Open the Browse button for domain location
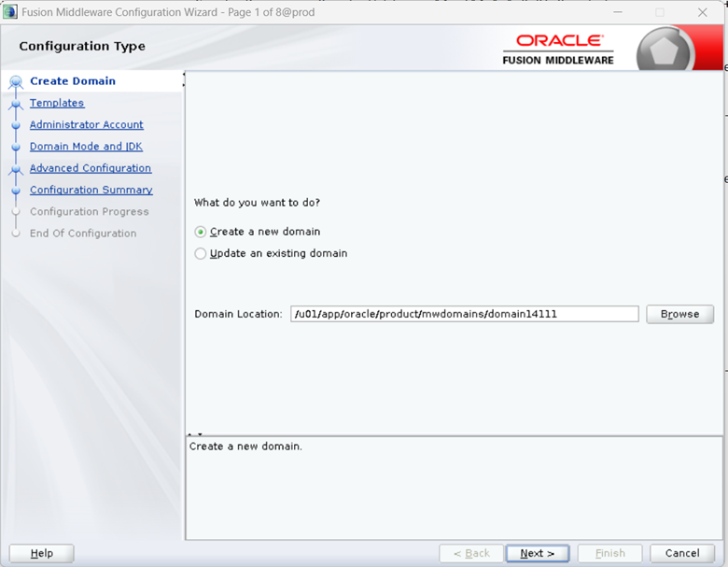 [679, 314]
